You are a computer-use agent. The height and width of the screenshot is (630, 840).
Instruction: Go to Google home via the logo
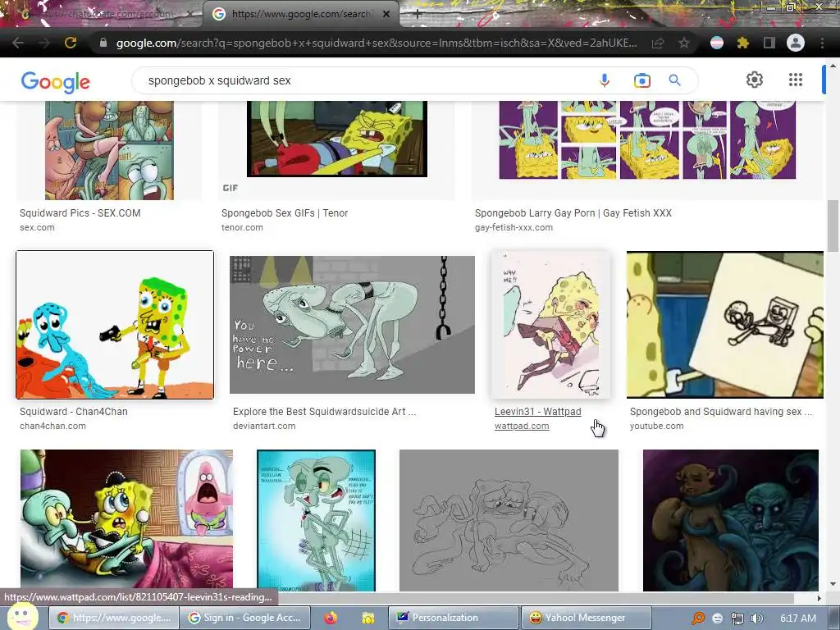(x=56, y=82)
